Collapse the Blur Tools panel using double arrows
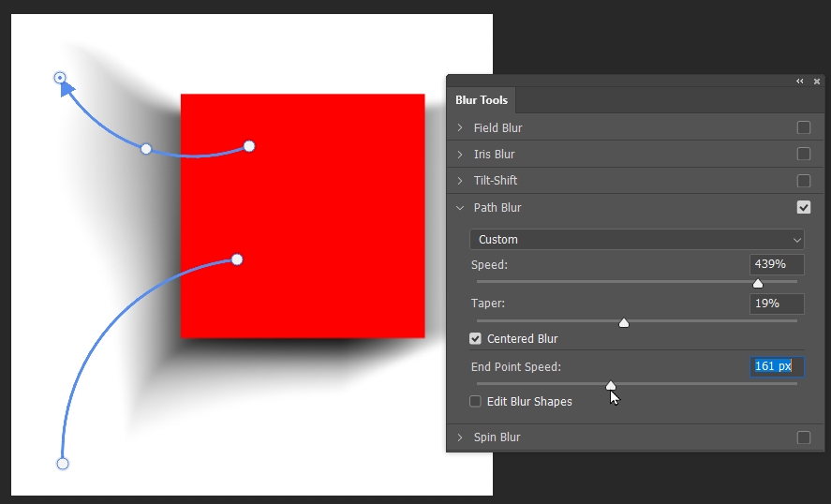The image size is (831, 504). (x=800, y=82)
